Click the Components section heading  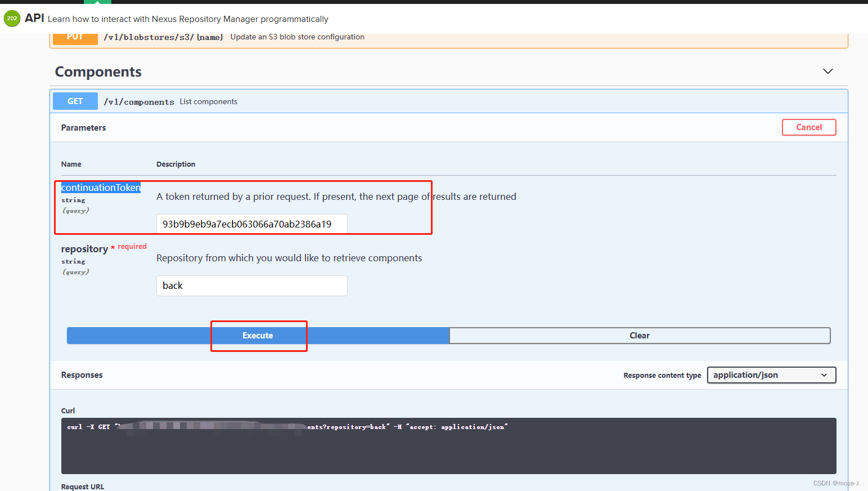pos(98,72)
